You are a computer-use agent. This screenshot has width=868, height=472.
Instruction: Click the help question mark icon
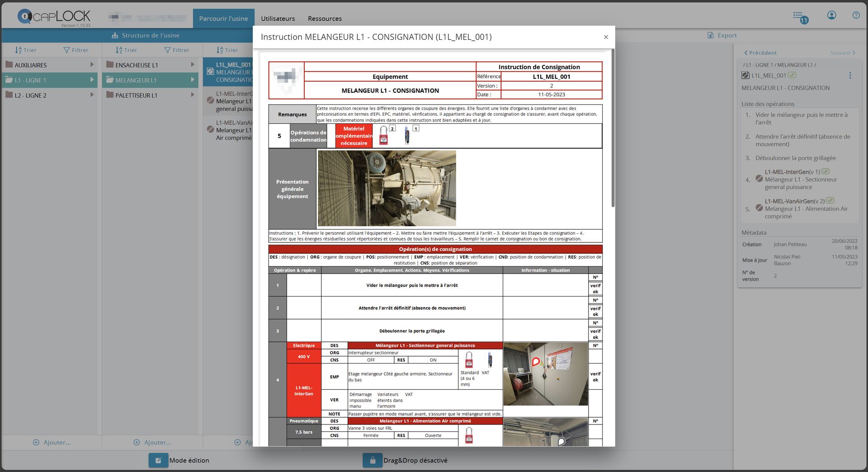point(856,15)
